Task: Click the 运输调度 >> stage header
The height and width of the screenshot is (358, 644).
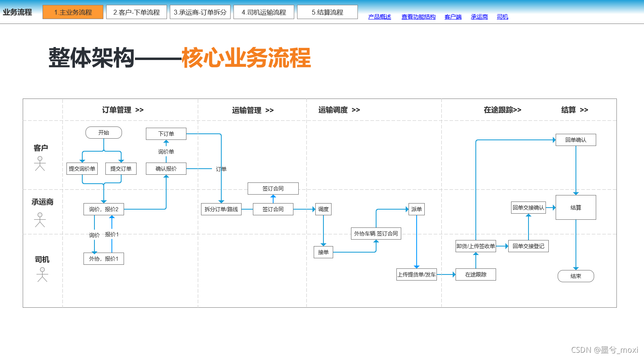Action: tap(339, 110)
